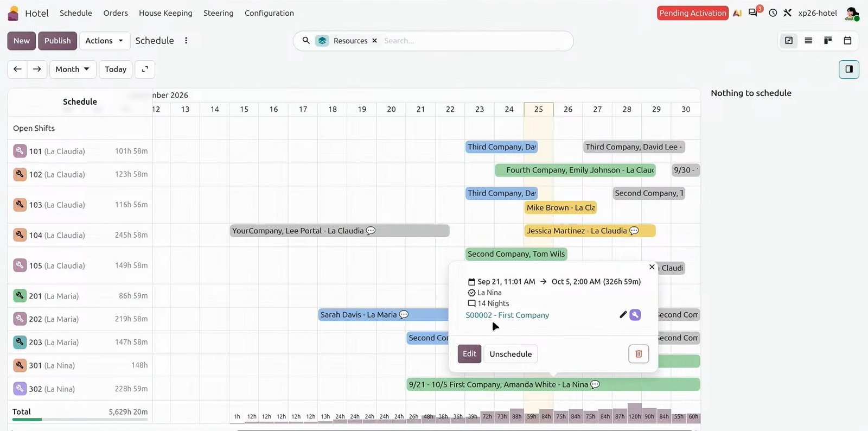Image resolution: width=868 pixels, height=431 pixels.
Task: Click the New button
Action: (x=22, y=41)
